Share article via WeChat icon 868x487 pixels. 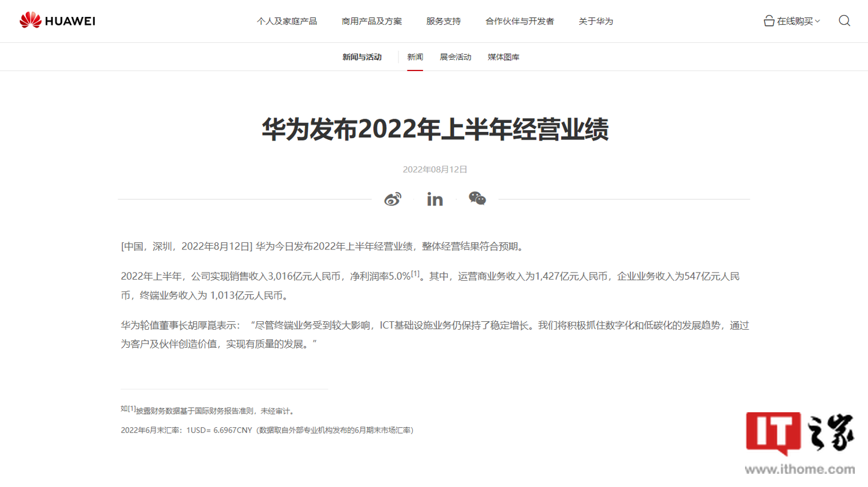(x=477, y=199)
